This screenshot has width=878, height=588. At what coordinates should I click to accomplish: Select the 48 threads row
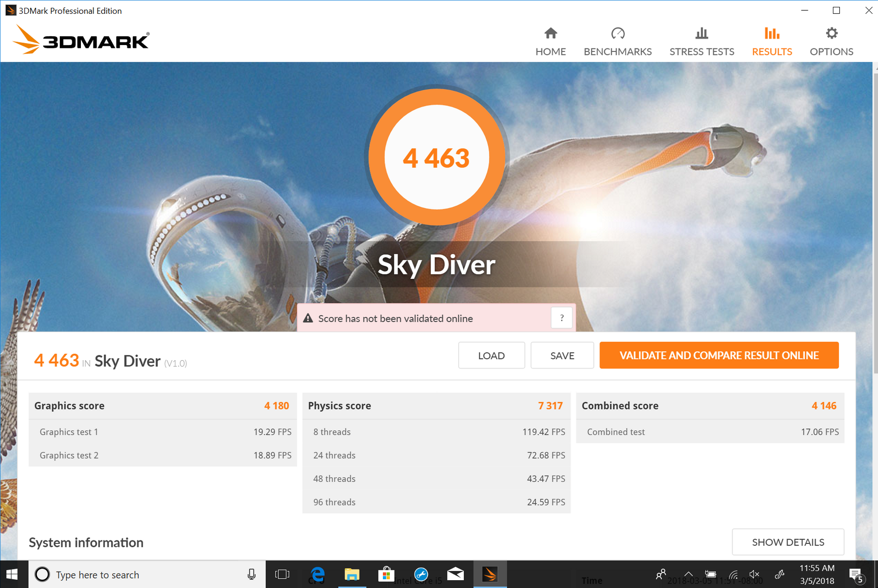tap(436, 479)
